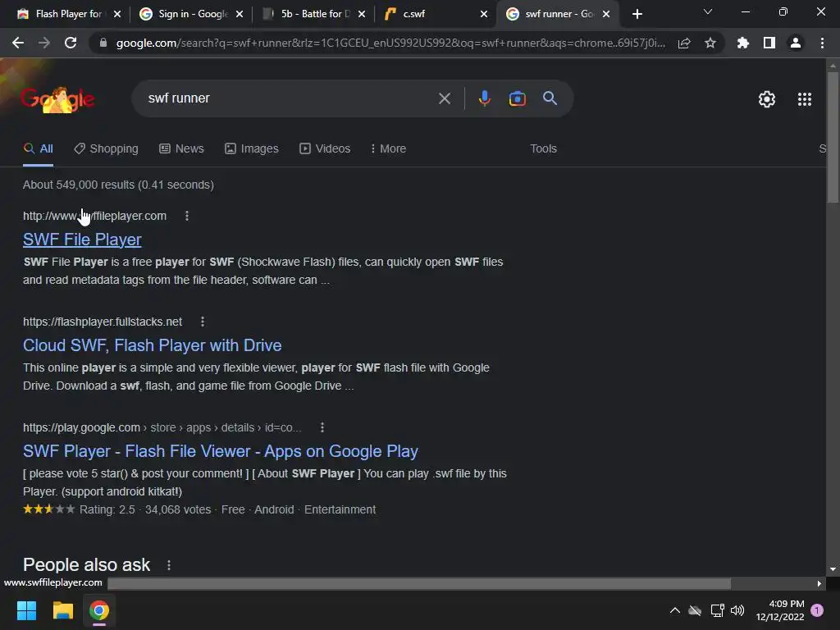This screenshot has width=840, height=630.
Task: Open the Windows Start menu
Action: (x=26, y=610)
